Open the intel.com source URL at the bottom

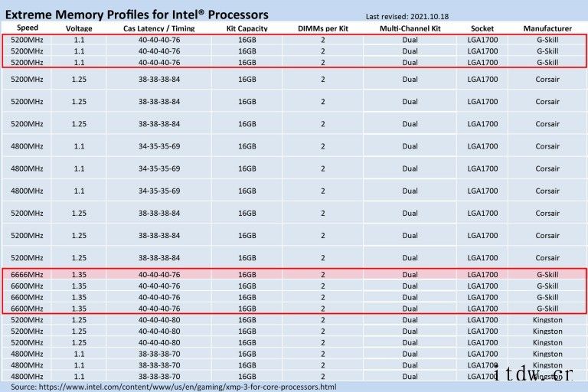click(x=188, y=387)
